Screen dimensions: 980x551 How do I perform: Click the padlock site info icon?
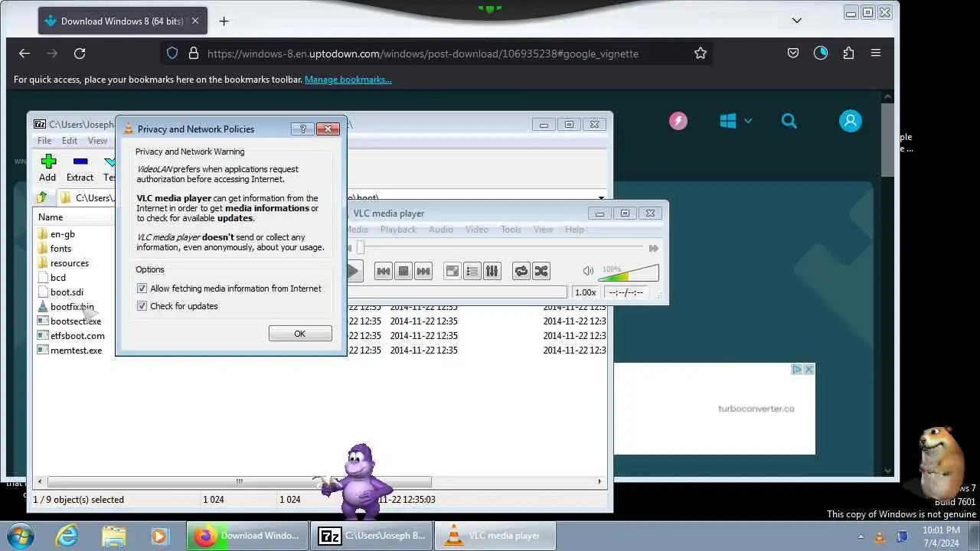pyautogui.click(x=193, y=54)
